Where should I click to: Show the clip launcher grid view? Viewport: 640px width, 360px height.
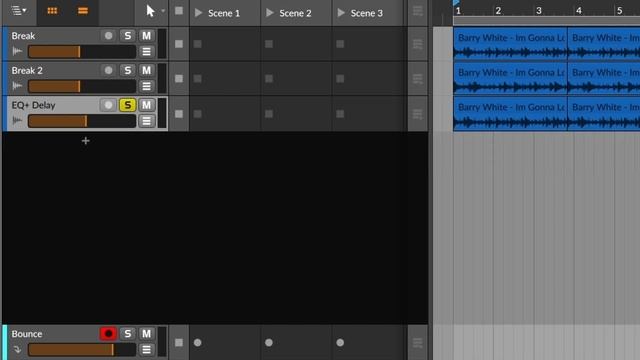(x=52, y=11)
